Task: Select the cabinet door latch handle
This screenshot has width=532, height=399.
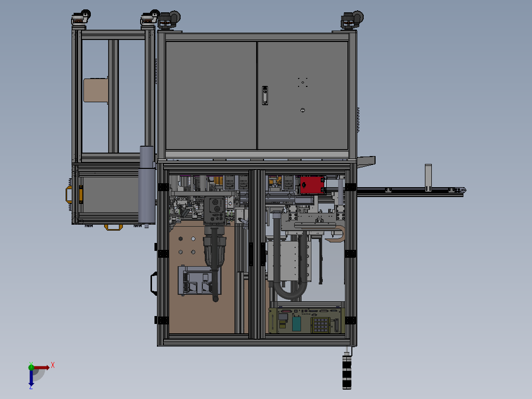Action: tap(265, 95)
